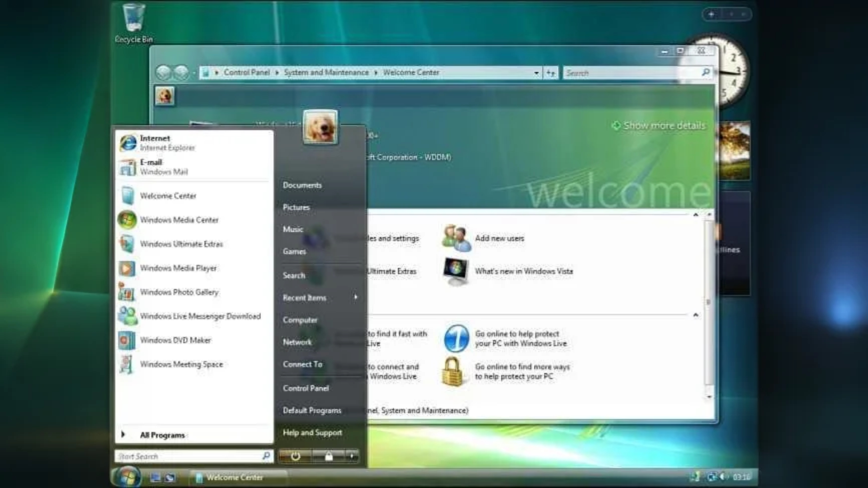Click Show Desktop quick launch icon
The width and height of the screenshot is (868, 488).
click(x=156, y=477)
